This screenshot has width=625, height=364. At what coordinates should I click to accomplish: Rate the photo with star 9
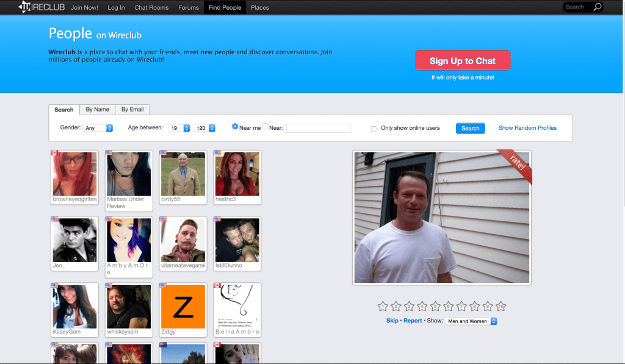click(488, 306)
